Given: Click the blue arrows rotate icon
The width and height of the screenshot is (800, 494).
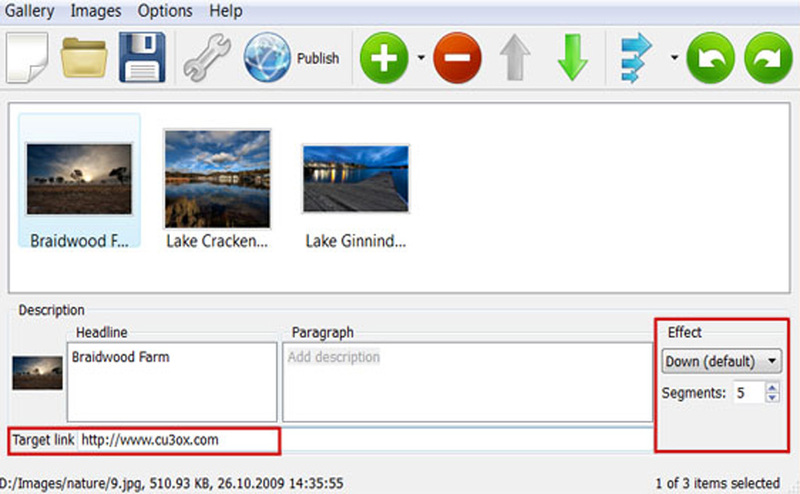Looking at the screenshot, I should 636,58.
